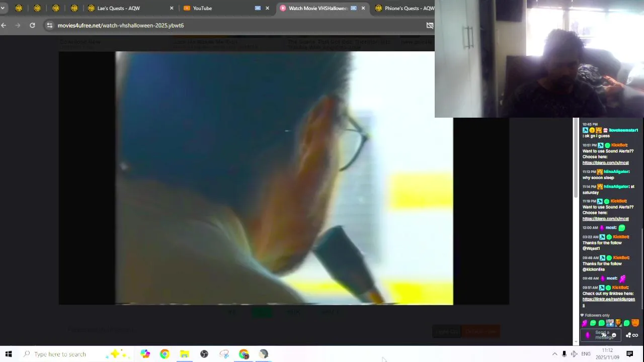Image resolution: width=644 pixels, height=362 pixels.
Task: Open the first blerp.com/x/mcst chat link
Action: (x=605, y=163)
